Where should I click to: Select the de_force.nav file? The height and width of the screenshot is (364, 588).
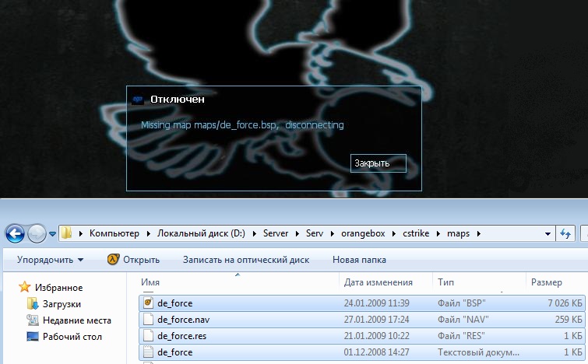(362, 320)
